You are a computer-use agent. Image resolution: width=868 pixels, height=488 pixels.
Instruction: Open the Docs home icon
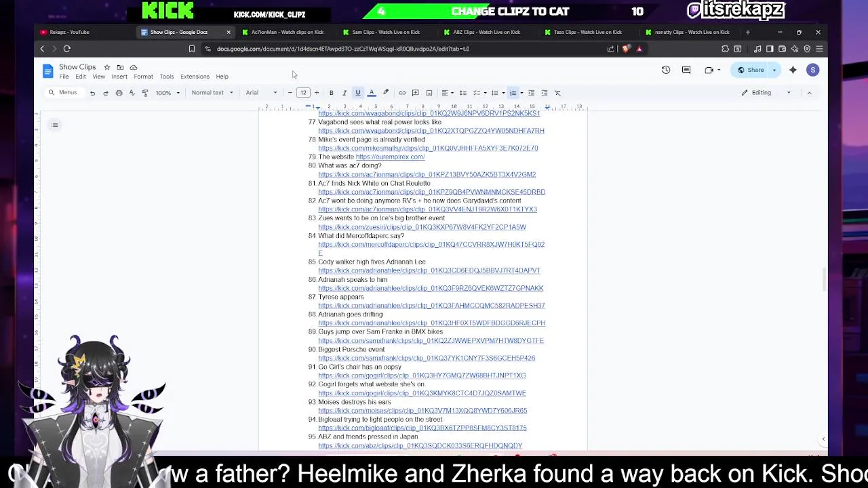pos(47,71)
